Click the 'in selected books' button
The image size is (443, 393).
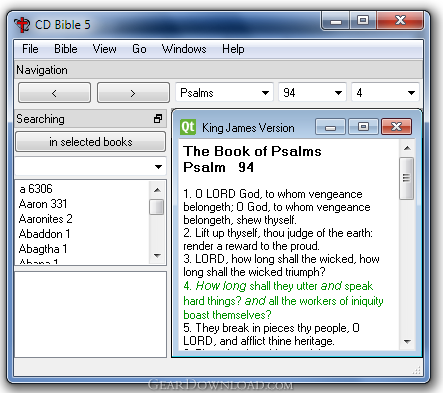coord(91,142)
